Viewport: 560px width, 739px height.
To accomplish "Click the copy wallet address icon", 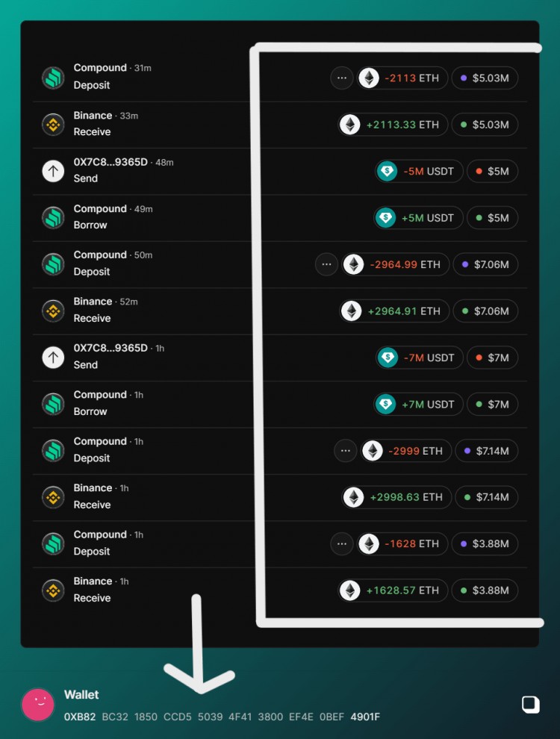I will click(530, 704).
